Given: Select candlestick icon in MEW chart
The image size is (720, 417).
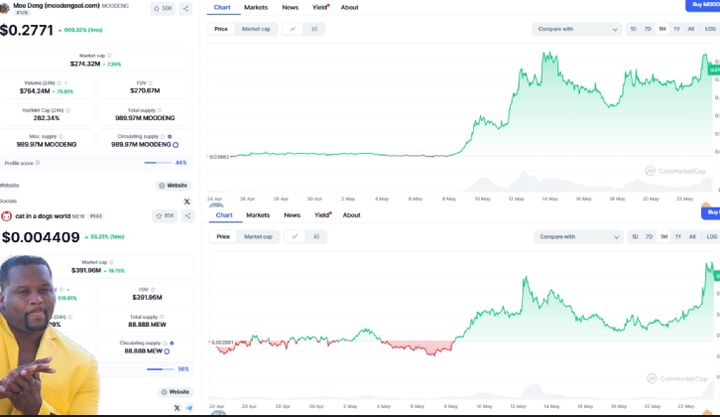Looking at the screenshot, I should point(316,237).
